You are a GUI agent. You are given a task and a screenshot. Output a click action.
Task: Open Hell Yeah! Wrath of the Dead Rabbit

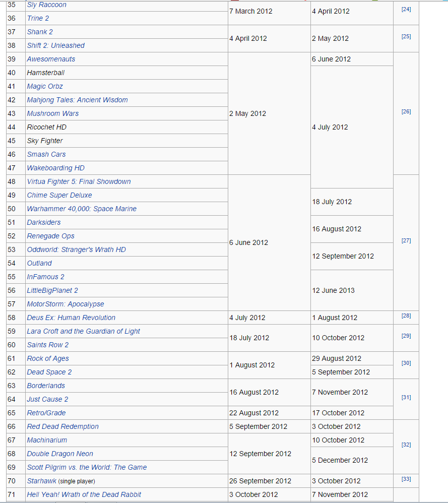84,494
